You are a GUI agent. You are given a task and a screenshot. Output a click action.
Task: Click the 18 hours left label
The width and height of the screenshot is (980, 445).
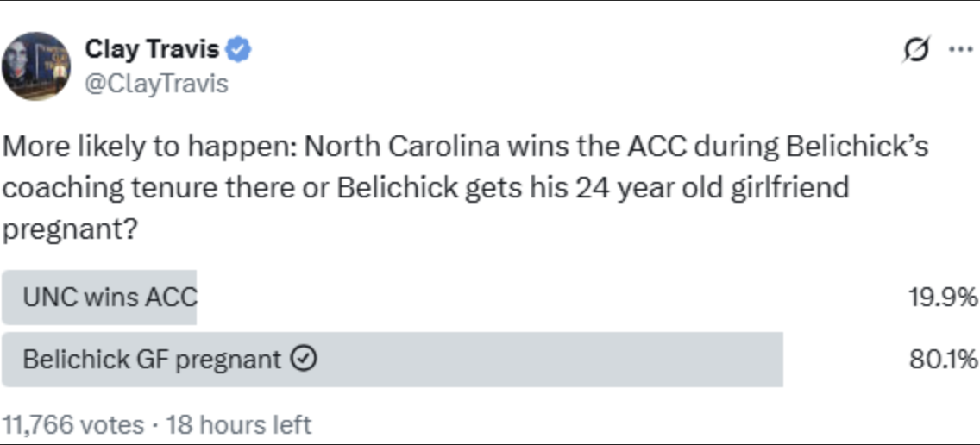(x=238, y=425)
